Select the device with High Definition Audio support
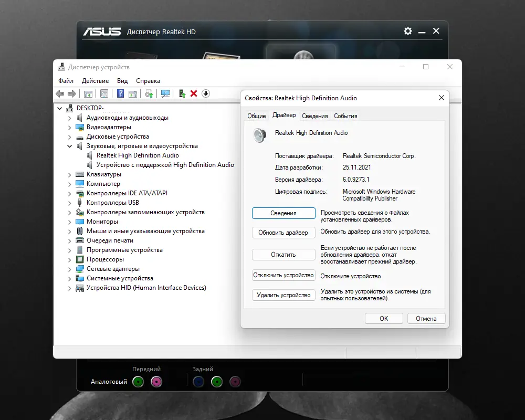The width and height of the screenshot is (525, 420). pyautogui.click(x=165, y=165)
